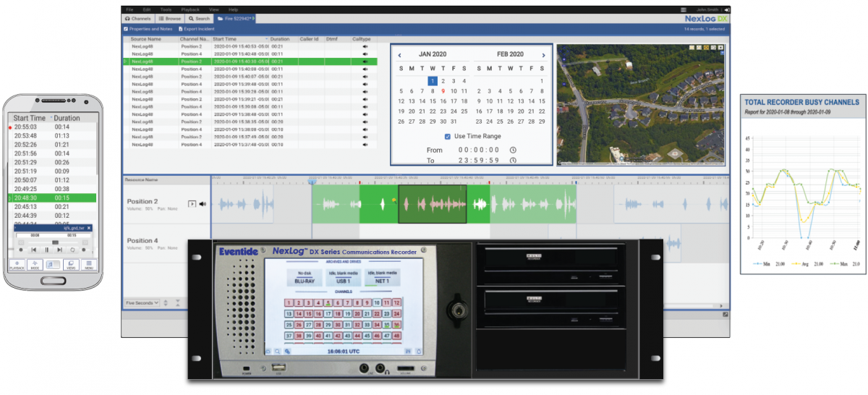
Task: Click Properties and Notes
Action: (148, 29)
